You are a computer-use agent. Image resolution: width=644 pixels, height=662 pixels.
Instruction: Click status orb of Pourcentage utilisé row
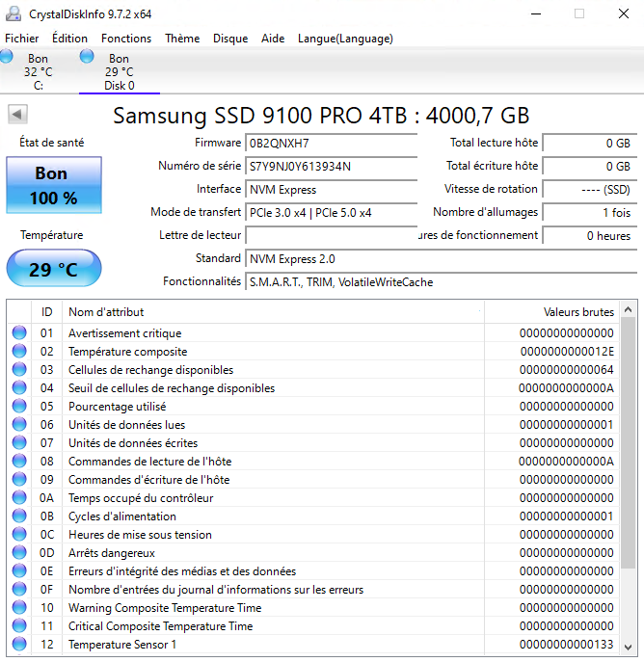tap(19, 406)
